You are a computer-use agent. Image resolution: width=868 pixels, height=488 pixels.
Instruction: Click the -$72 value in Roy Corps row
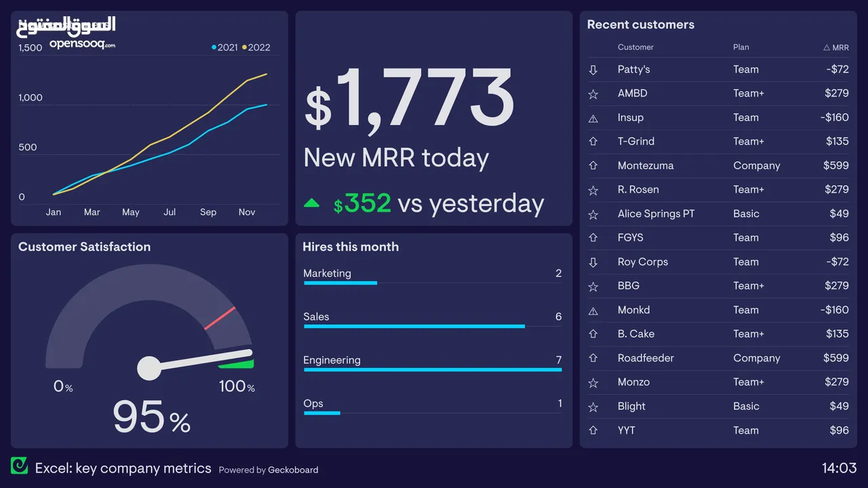[x=837, y=262]
